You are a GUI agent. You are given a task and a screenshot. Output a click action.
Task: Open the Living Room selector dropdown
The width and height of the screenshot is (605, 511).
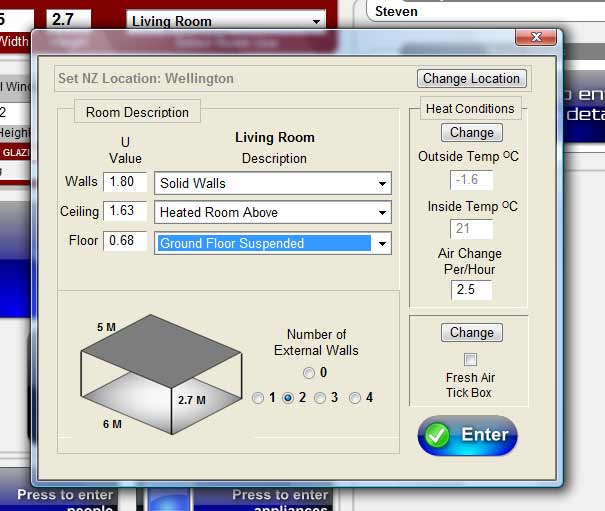coord(317,21)
